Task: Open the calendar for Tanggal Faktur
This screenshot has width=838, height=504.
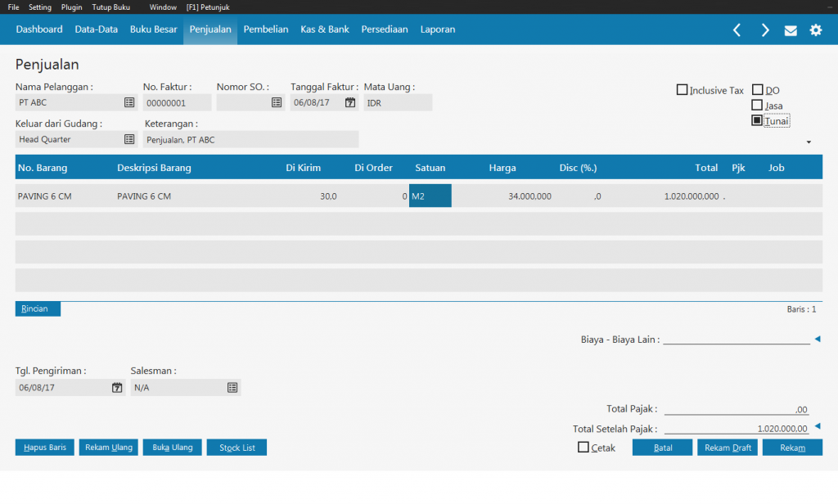Action: (350, 103)
